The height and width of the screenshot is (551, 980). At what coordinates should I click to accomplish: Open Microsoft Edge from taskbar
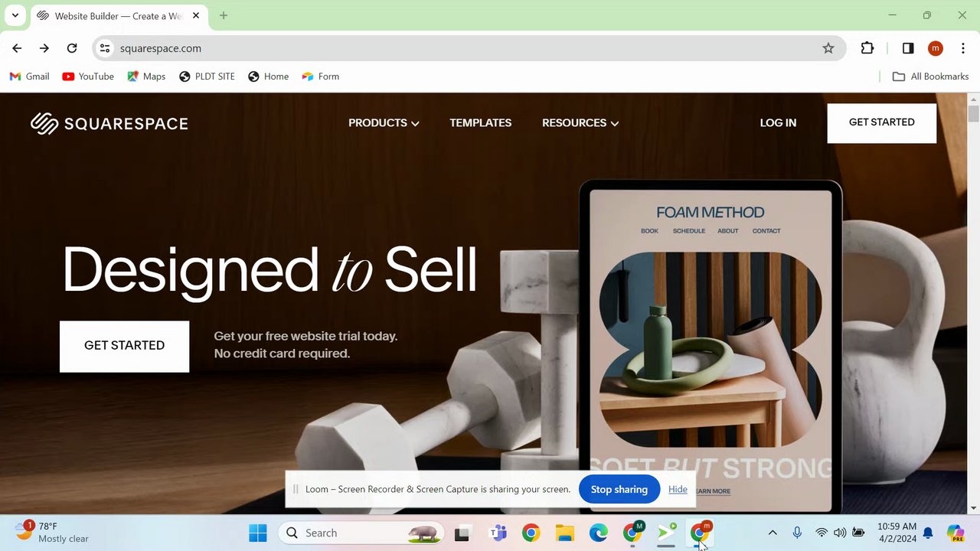pyautogui.click(x=598, y=533)
